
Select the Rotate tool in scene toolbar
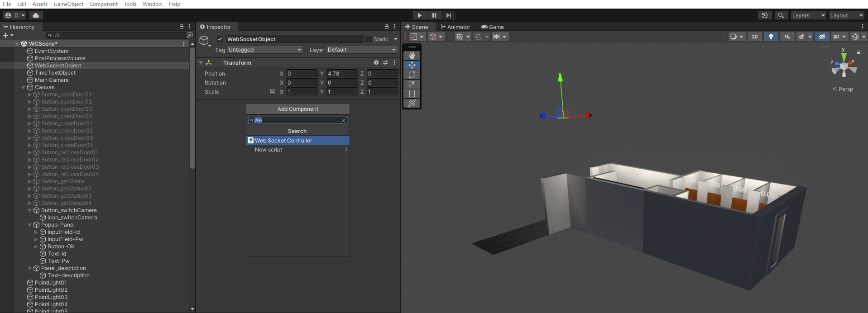(412, 75)
